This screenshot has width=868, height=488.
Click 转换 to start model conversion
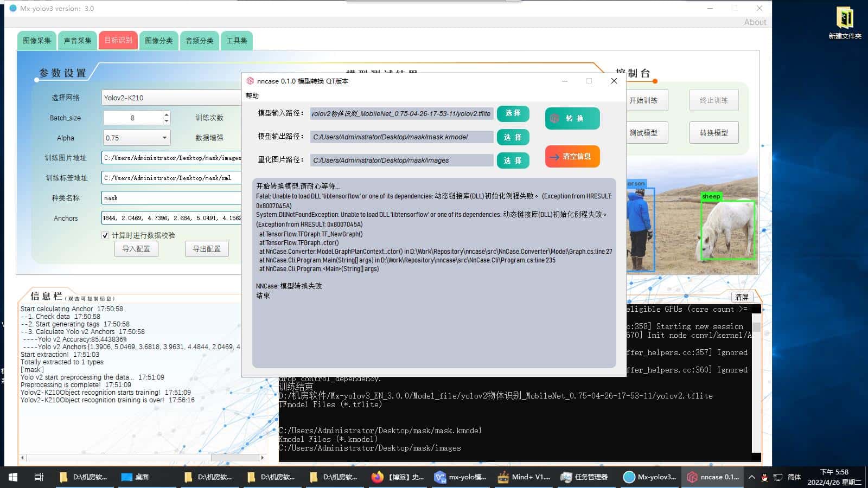coord(572,118)
